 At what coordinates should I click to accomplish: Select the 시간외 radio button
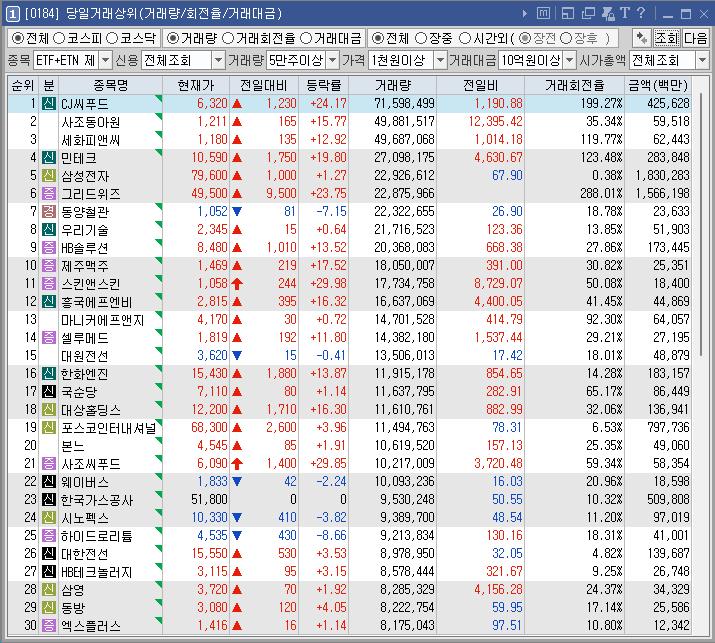click(x=465, y=38)
